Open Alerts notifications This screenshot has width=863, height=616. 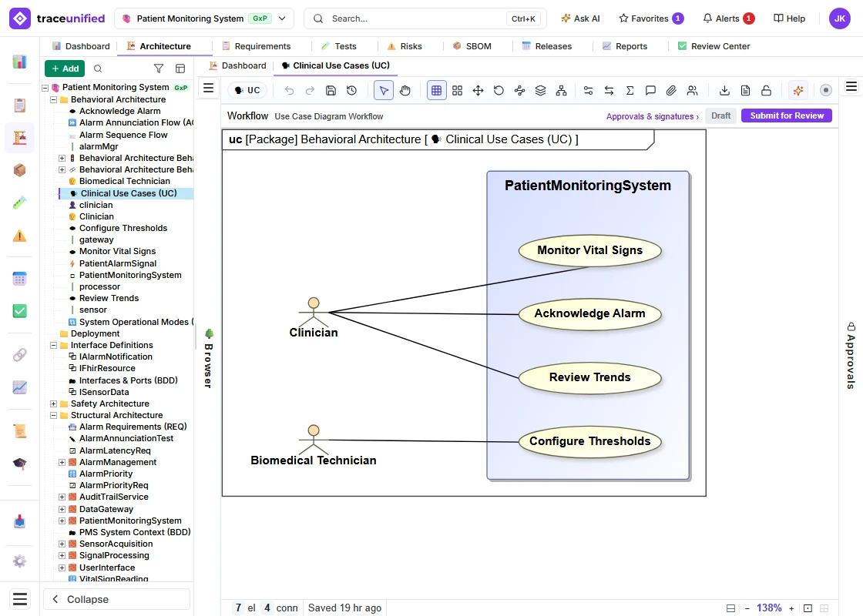[729, 18]
